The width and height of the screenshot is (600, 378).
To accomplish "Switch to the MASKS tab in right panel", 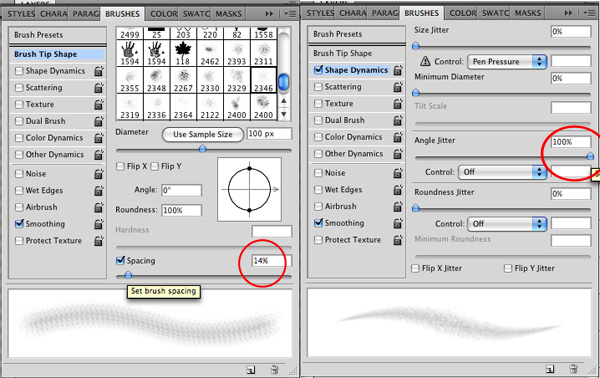I will click(x=528, y=13).
